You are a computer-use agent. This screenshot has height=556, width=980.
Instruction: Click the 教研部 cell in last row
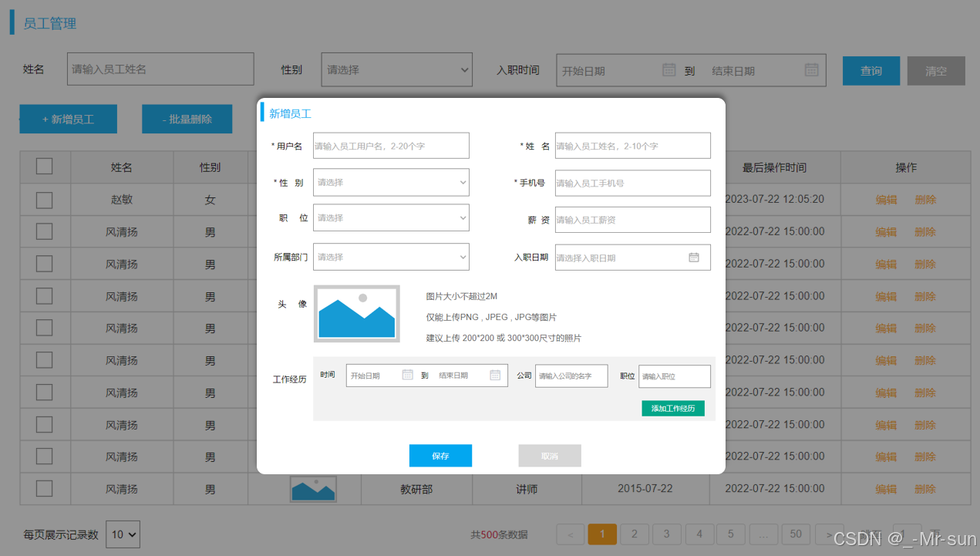(x=416, y=489)
